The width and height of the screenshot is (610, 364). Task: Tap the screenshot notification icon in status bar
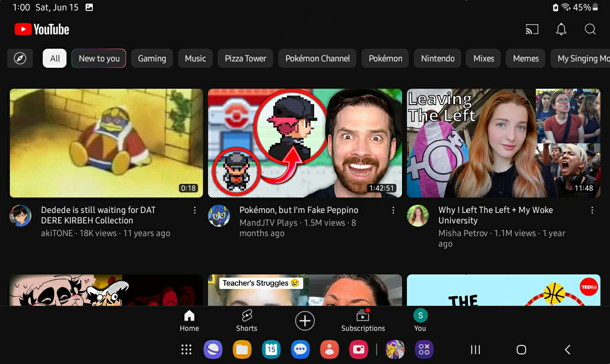(x=89, y=7)
